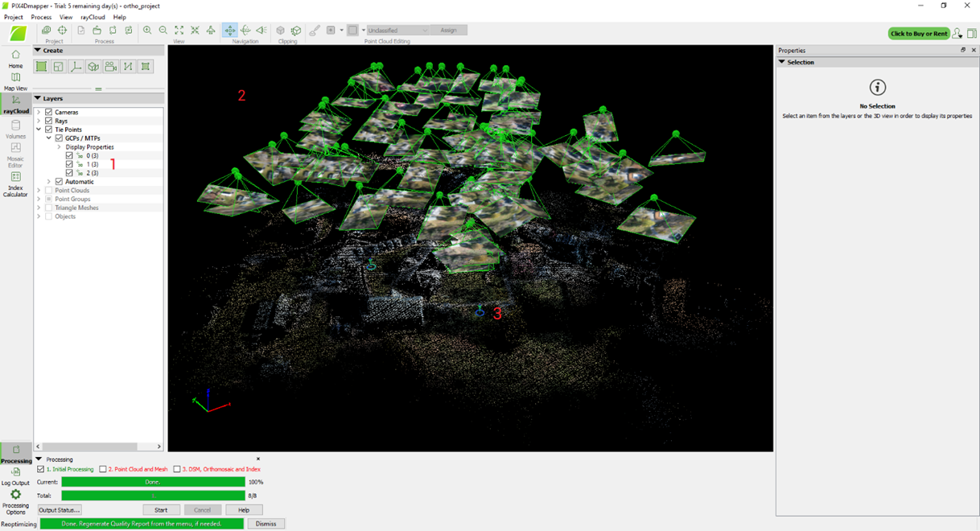This screenshot has width=980, height=531.
Task: Open the Index Calculator view
Action: pos(15,182)
